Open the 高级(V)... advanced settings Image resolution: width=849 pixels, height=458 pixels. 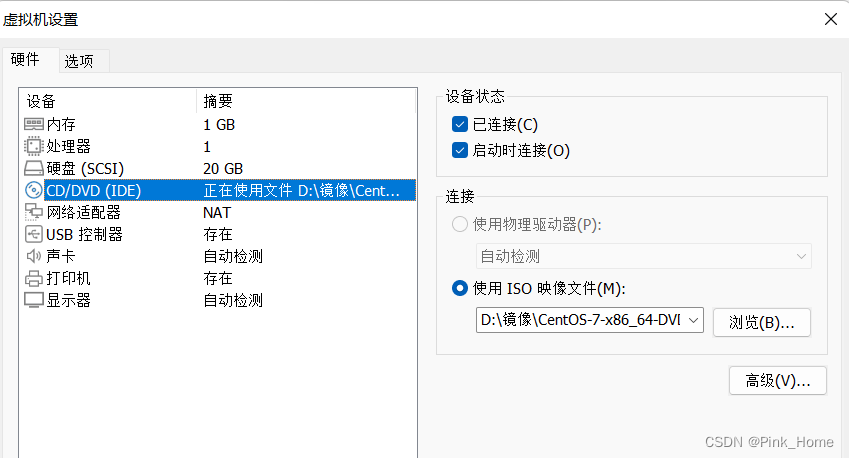(x=778, y=381)
